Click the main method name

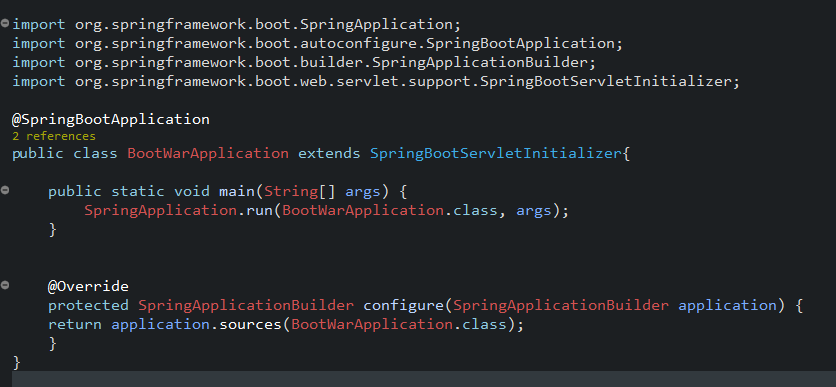(237, 192)
